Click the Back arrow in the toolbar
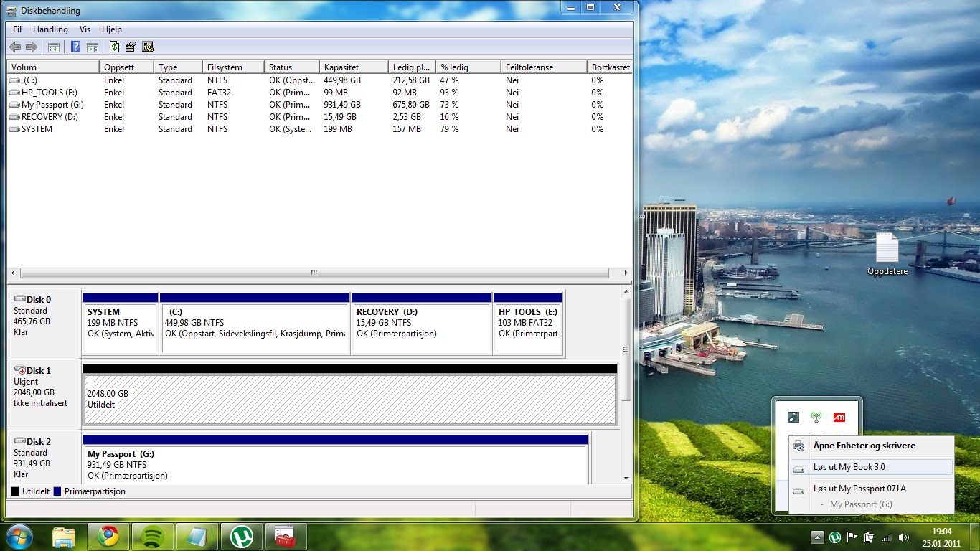This screenshot has width=980, height=551. [15, 47]
